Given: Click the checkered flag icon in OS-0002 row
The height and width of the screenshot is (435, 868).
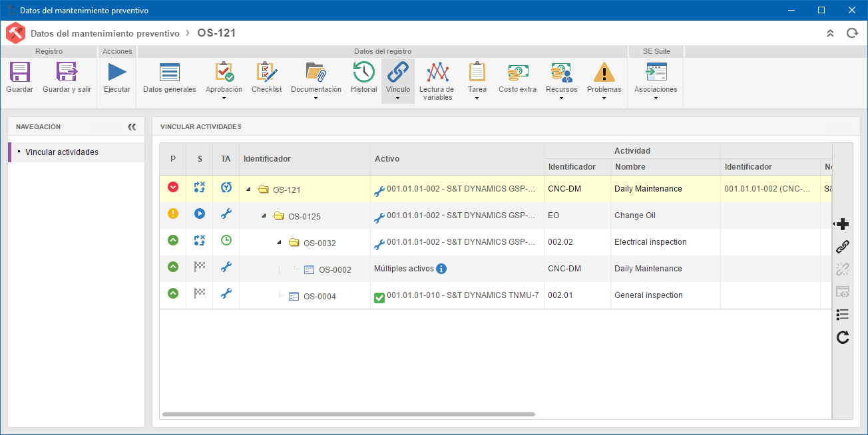Looking at the screenshot, I should [x=199, y=267].
